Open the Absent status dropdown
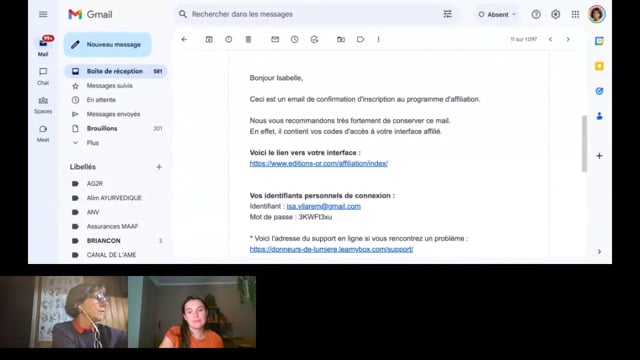 [x=497, y=14]
